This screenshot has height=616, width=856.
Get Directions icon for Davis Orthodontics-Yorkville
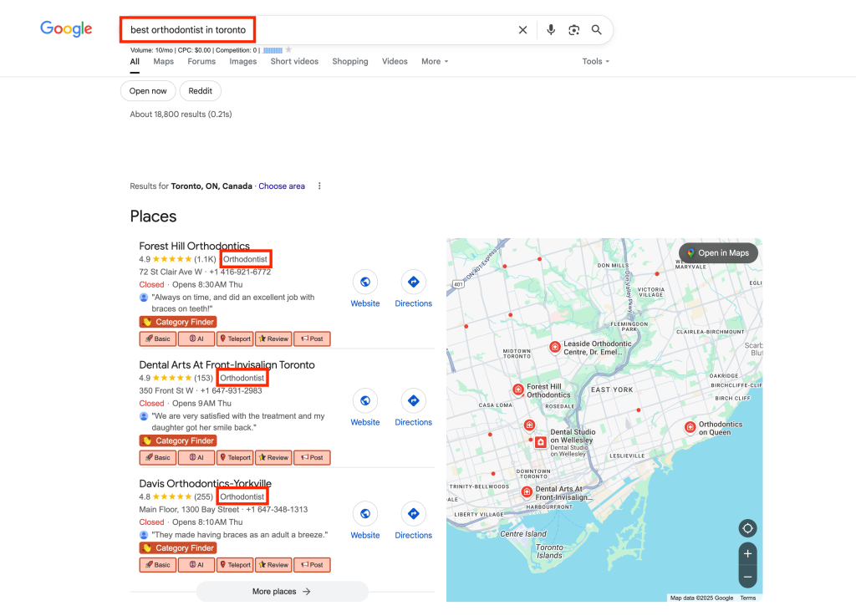click(413, 514)
